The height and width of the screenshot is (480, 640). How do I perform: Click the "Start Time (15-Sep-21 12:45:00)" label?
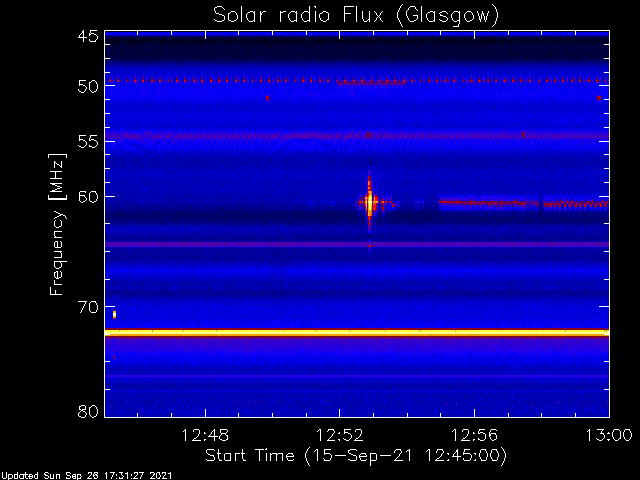click(356, 456)
